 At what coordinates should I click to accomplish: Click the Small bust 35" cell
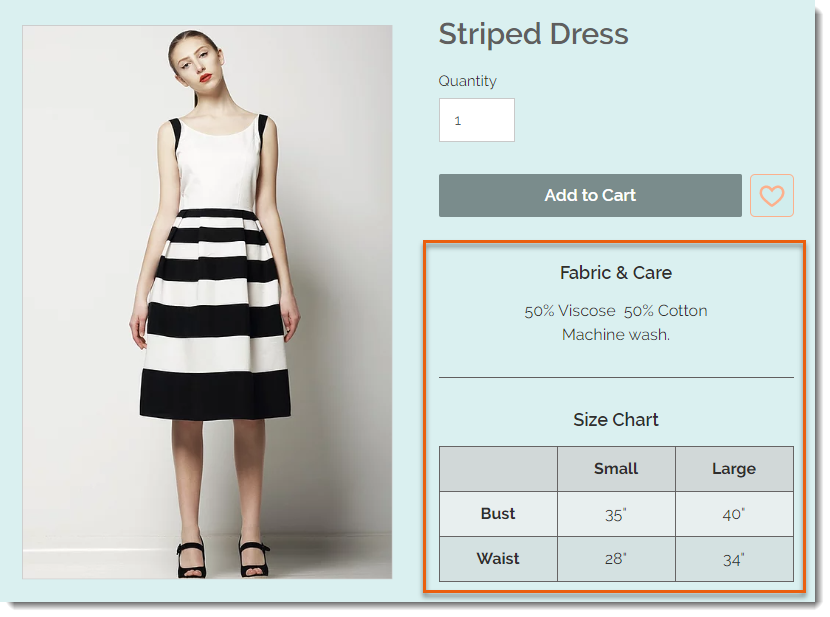(616, 514)
